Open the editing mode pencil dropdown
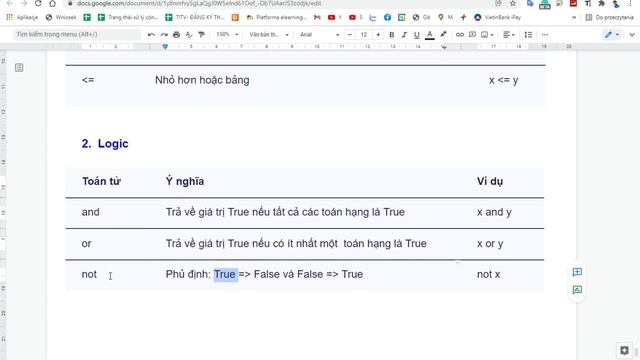 [612, 35]
